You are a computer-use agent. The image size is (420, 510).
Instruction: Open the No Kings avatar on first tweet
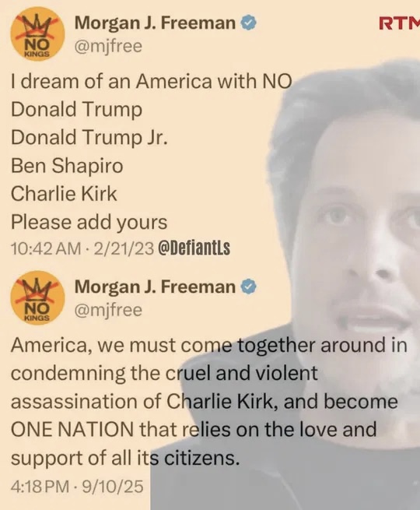[x=37, y=35]
